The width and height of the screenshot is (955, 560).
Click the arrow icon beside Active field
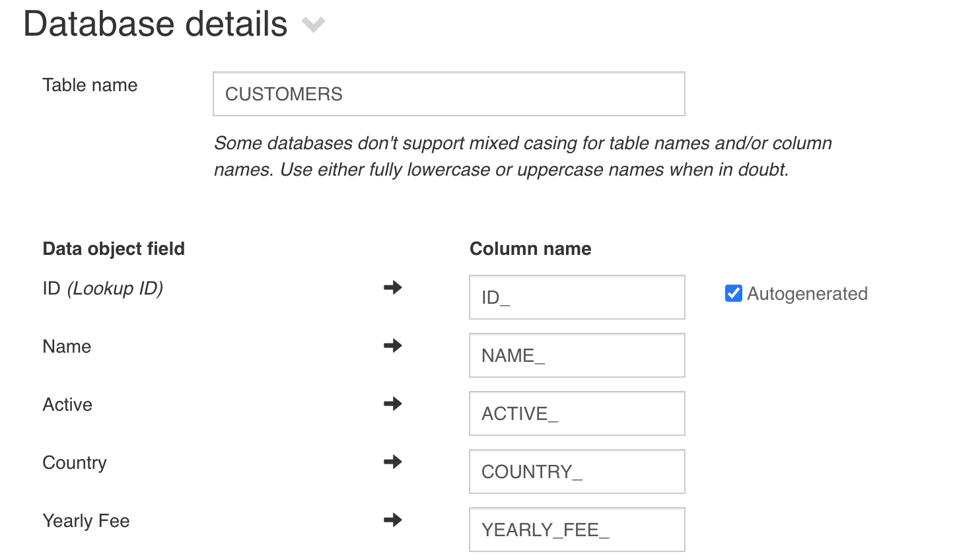393,403
